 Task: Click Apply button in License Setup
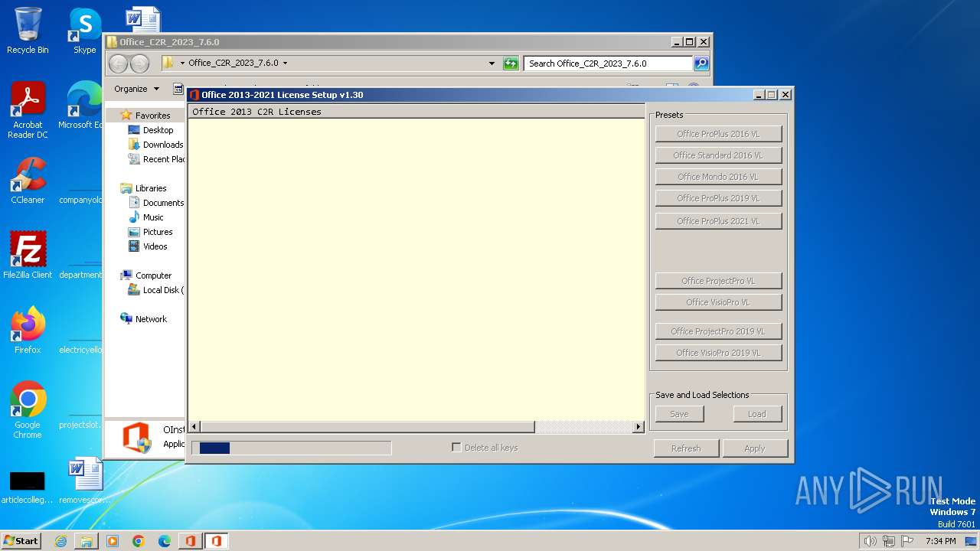point(755,448)
